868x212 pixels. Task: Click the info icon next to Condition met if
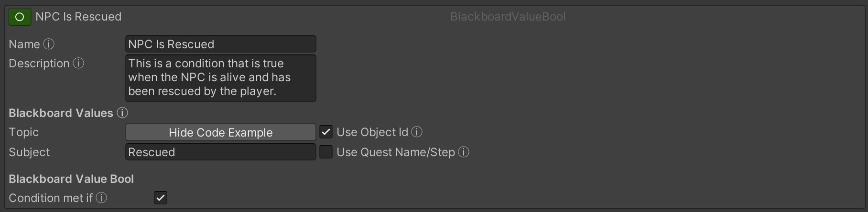click(x=101, y=198)
